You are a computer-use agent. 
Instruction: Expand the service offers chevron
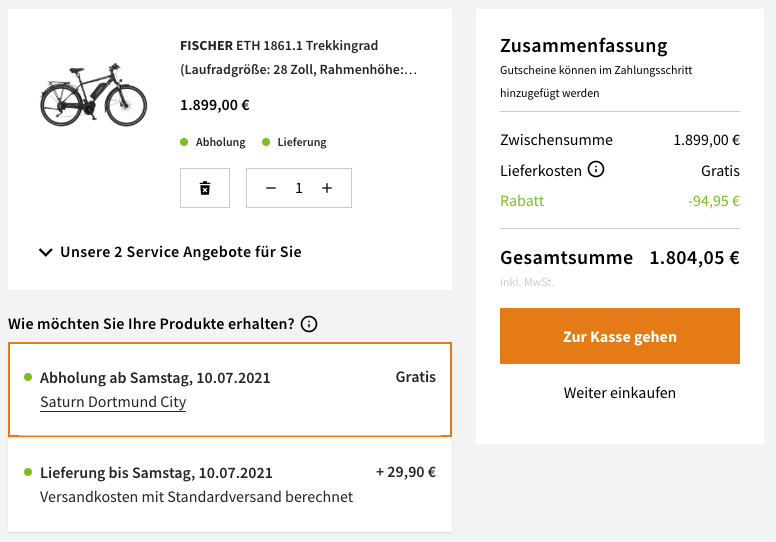click(46, 252)
